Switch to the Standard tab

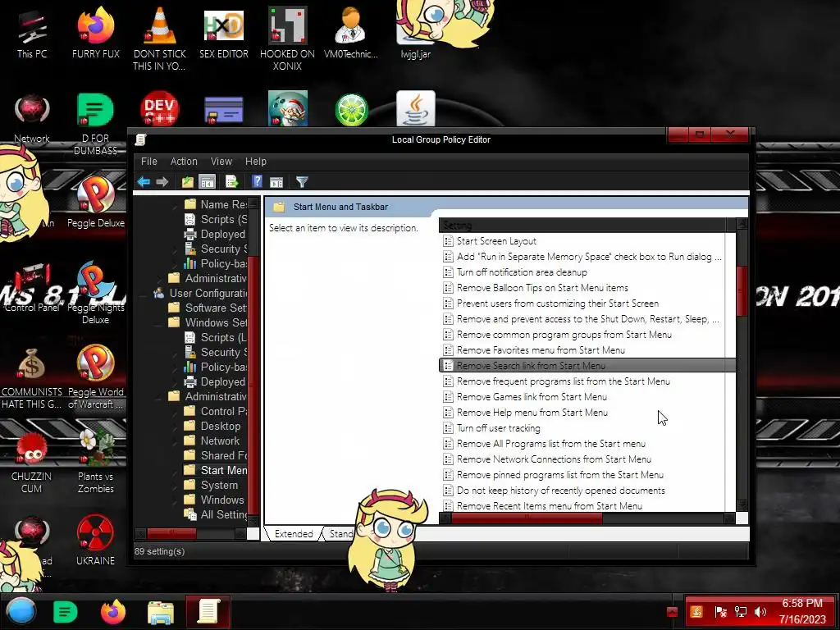click(x=340, y=534)
